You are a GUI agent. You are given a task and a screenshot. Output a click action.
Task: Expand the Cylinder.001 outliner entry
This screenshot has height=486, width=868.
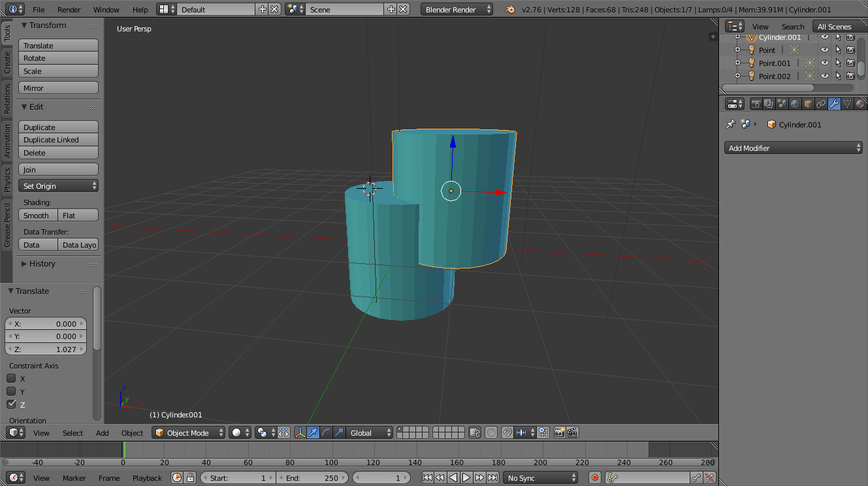[x=737, y=37]
